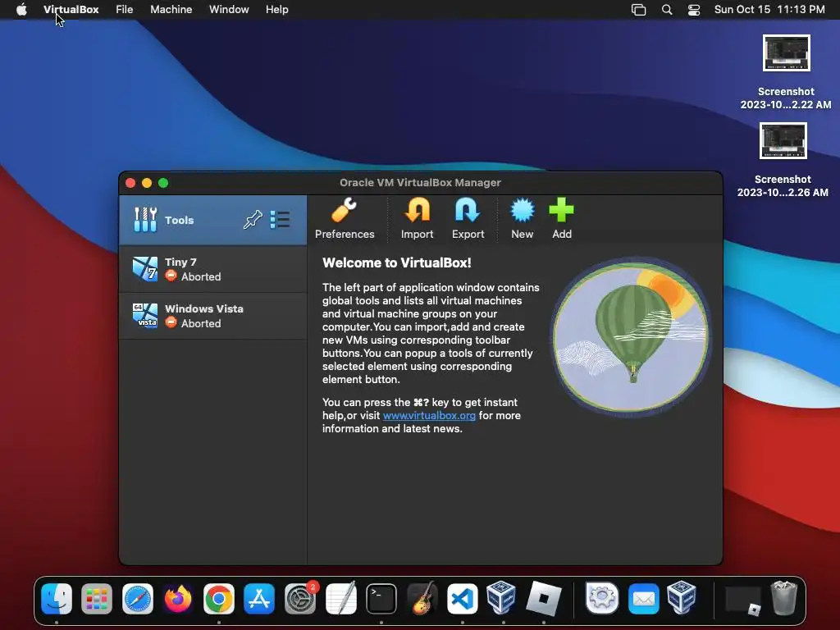This screenshot has height=630, width=840.
Task: Click the Tiny 7 OS icon
Action: (145, 269)
